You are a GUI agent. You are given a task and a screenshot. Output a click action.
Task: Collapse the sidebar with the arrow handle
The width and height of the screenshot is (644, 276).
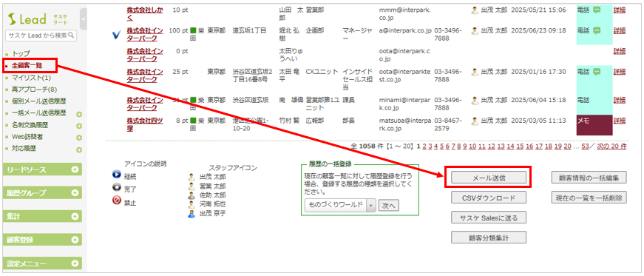coord(84,19)
